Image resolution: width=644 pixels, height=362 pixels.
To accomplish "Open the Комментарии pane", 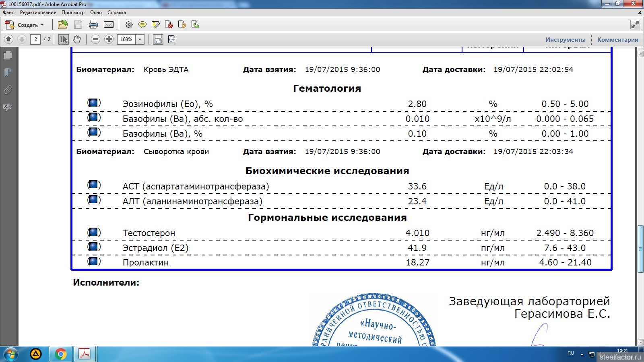I will [618, 39].
